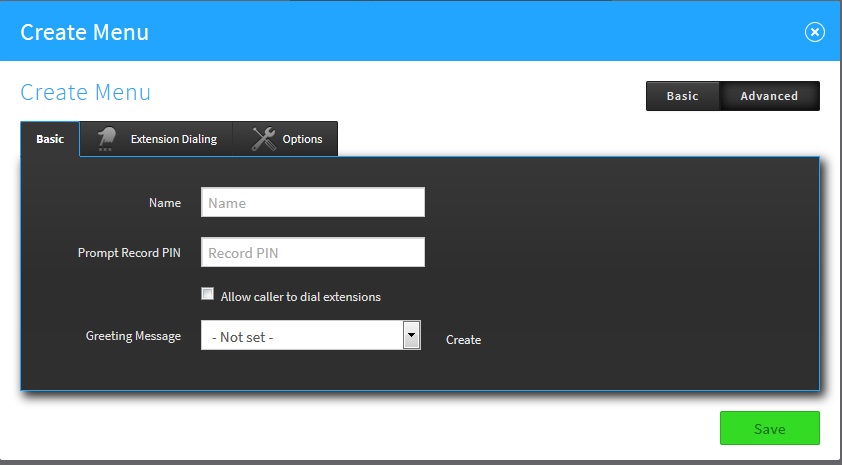Screen dimensions: 842x465
Task: Click the Greeting Message dropdown arrow
Action: 411,336
